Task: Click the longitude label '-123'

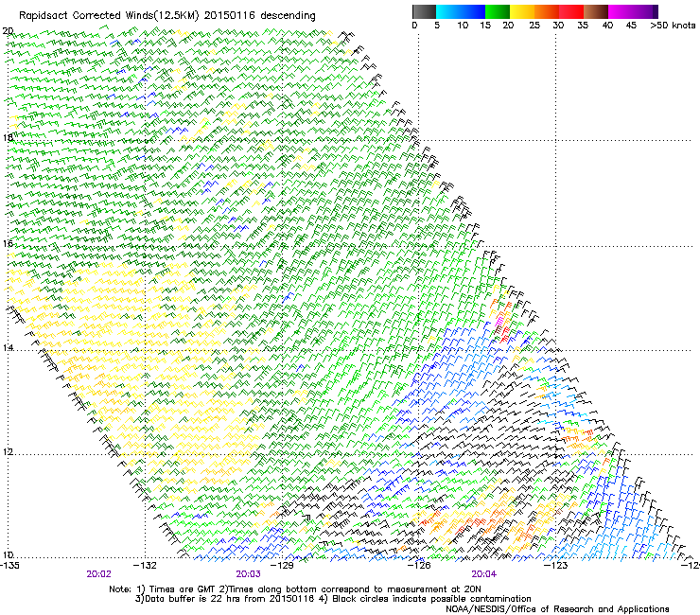Action: tap(556, 566)
